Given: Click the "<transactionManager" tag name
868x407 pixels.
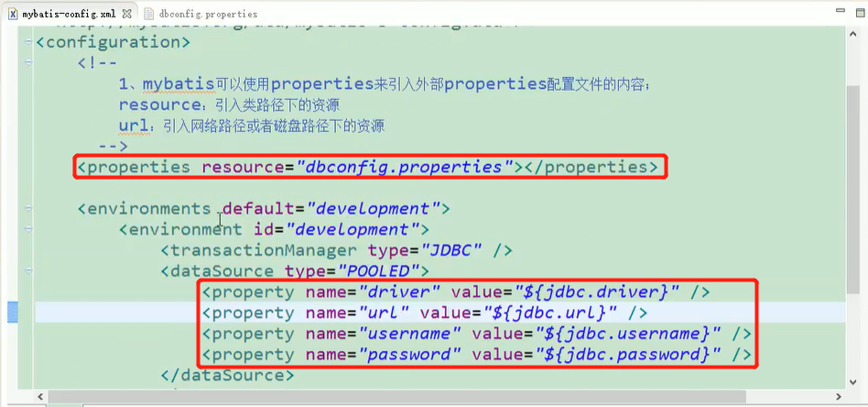Looking at the screenshot, I should point(258,250).
